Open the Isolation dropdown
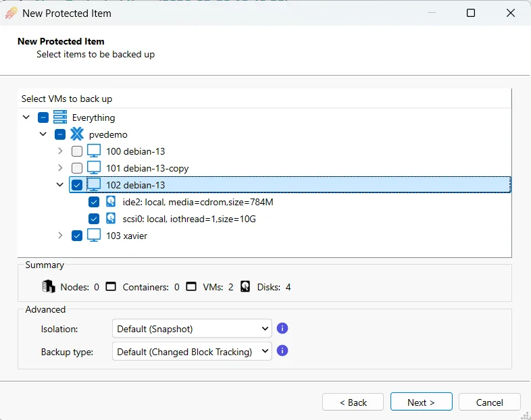This screenshot has height=420, width=531. tap(192, 329)
